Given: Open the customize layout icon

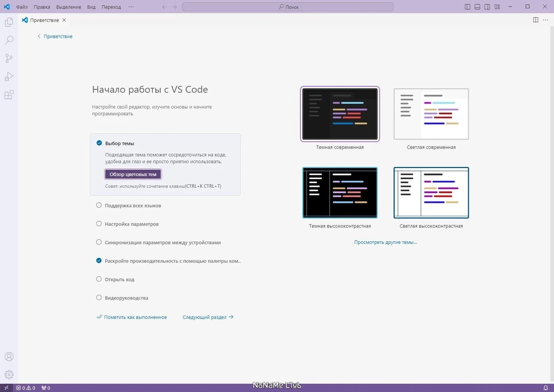Looking at the screenshot, I should pos(497,7).
